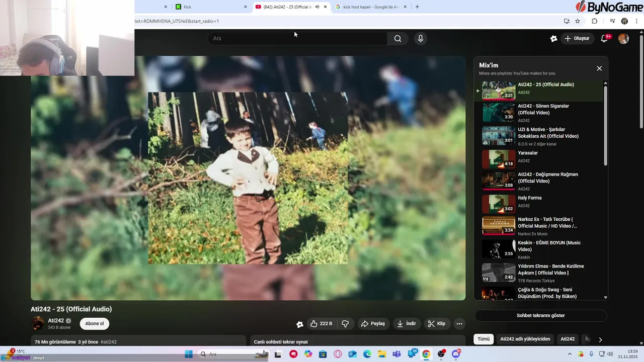Viewport: 644px width, 362px height.
Task: Open Discord from the taskbar
Action: pos(456,354)
